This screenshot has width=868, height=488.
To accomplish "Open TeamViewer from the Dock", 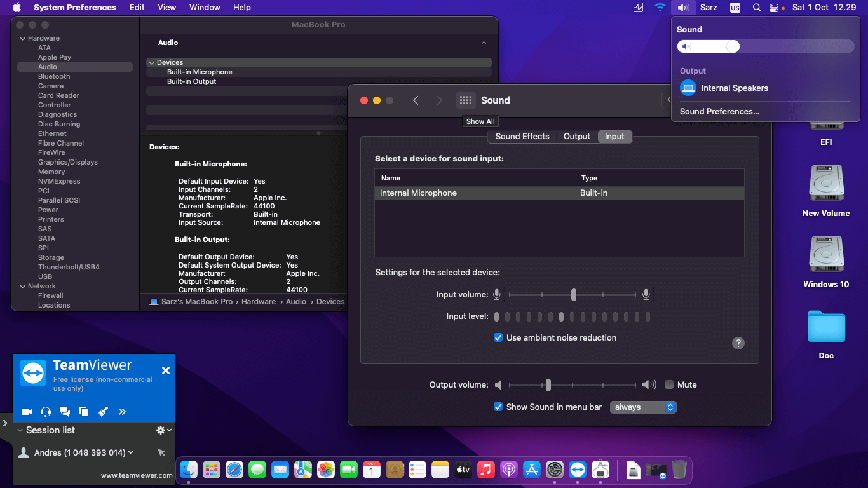I will (578, 470).
